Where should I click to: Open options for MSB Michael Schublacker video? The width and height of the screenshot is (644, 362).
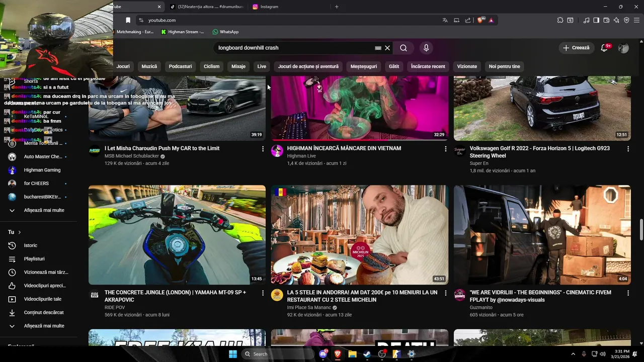(x=263, y=149)
